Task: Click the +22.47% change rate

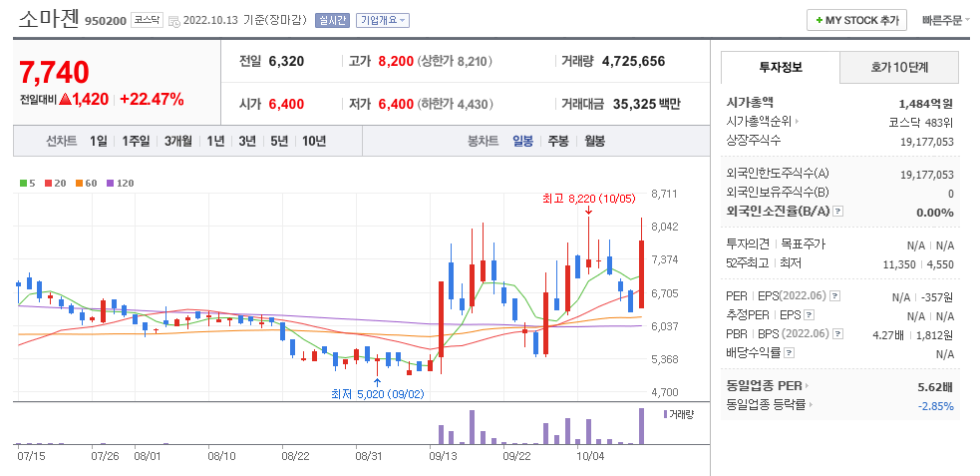Action: tap(152, 99)
